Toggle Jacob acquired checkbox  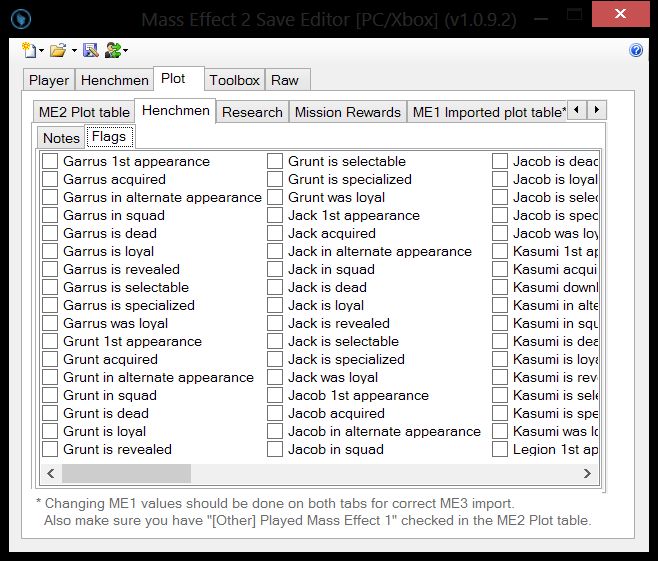pyautogui.click(x=275, y=414)
